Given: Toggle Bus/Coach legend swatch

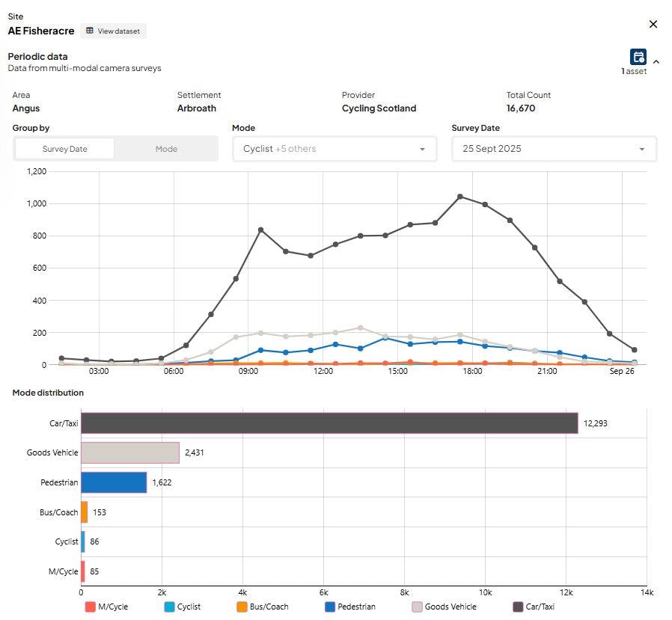Looking at the screenshot, I should click(x=242, y=607).
